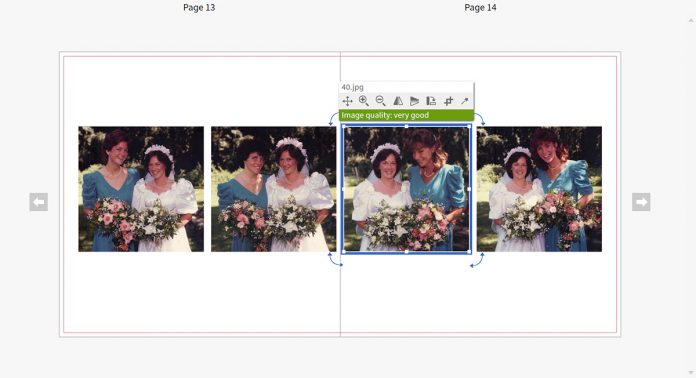Select second photo on Page 13
This screenshot has width=696, height=378.
pos(273,189)
